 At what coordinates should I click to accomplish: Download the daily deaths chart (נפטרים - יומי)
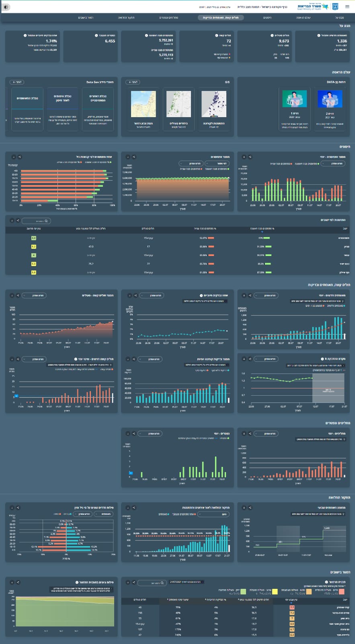click(128, 433)
